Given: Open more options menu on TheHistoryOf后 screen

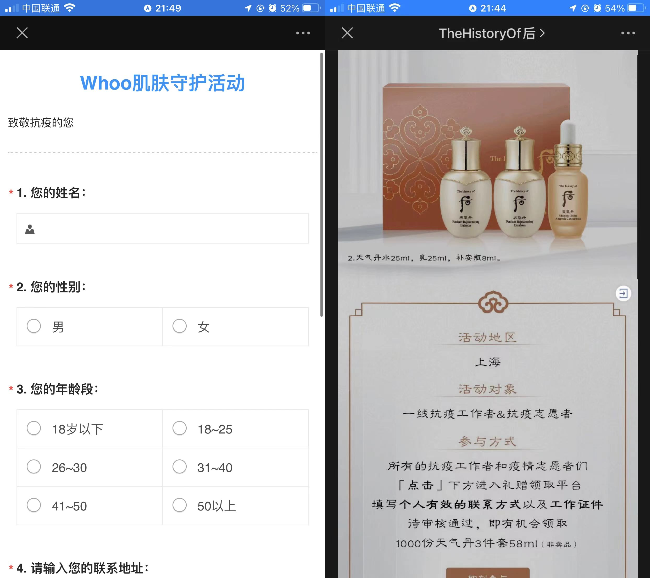Looking at the screenshot, I should tap(628, 33).
